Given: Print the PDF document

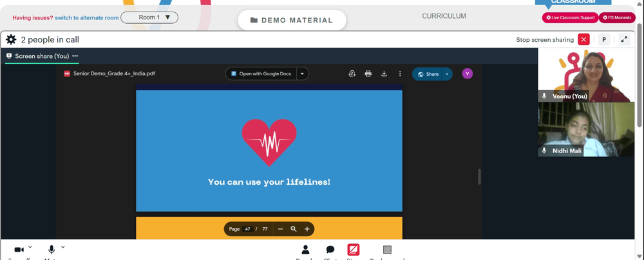Looking at the screenshot, I should point(368,73).
